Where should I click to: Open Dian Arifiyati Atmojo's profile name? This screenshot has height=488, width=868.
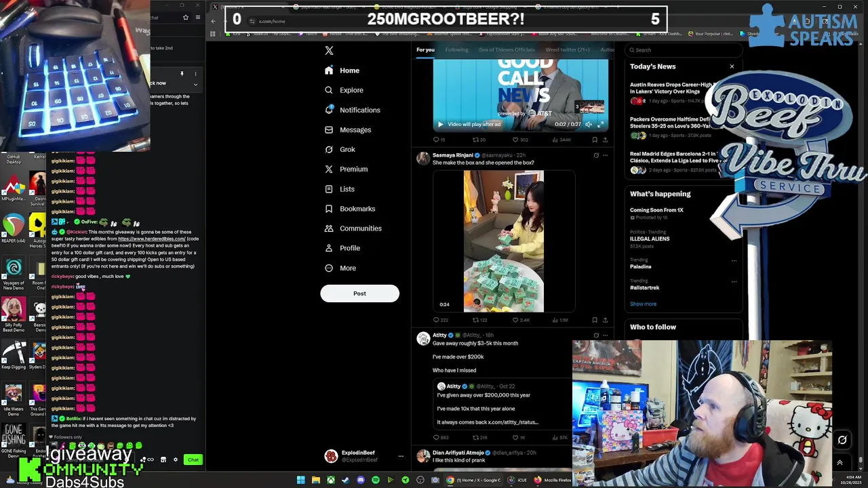click(458, 453)
